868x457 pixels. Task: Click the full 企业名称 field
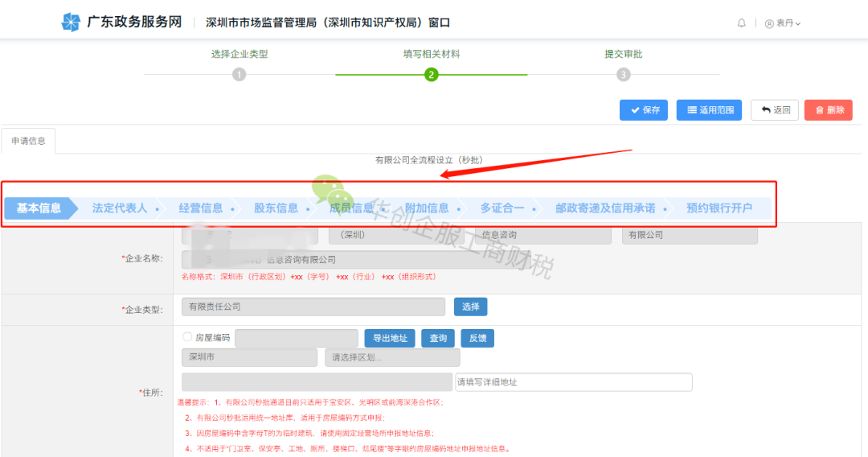click(356, 259)
